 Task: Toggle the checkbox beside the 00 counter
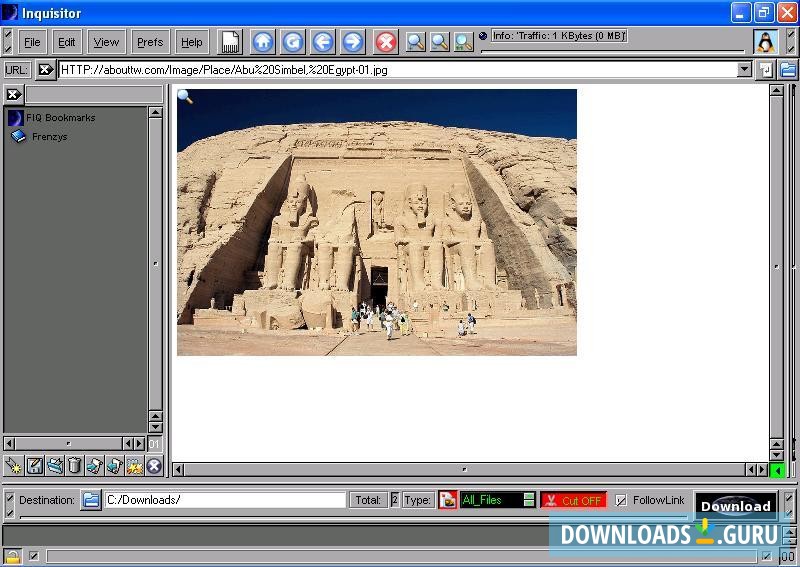pyautogui.click(x=767, y=556)
